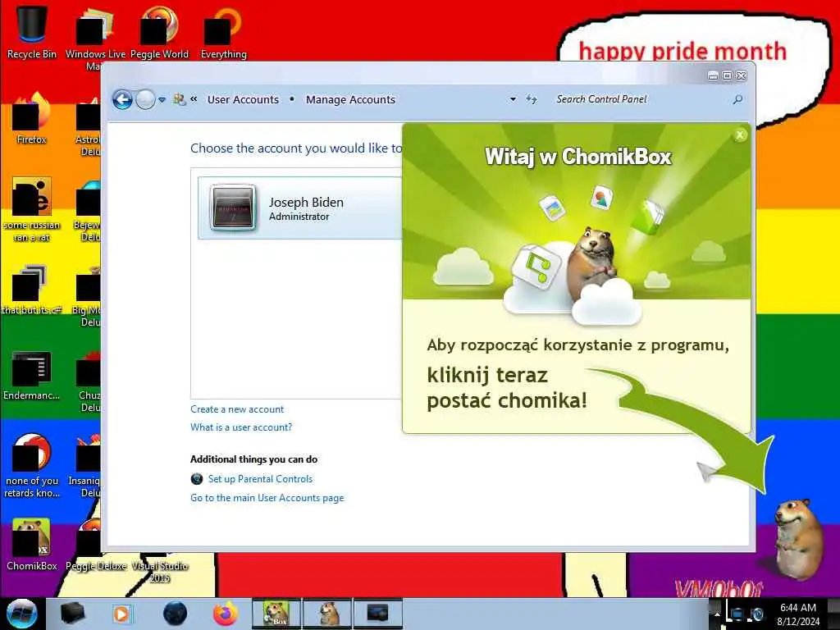Go to the main User Accounts page
Image resolution: width=840 pixels, height=630 pixels.
pyautogui.click(x=267, y=498)
